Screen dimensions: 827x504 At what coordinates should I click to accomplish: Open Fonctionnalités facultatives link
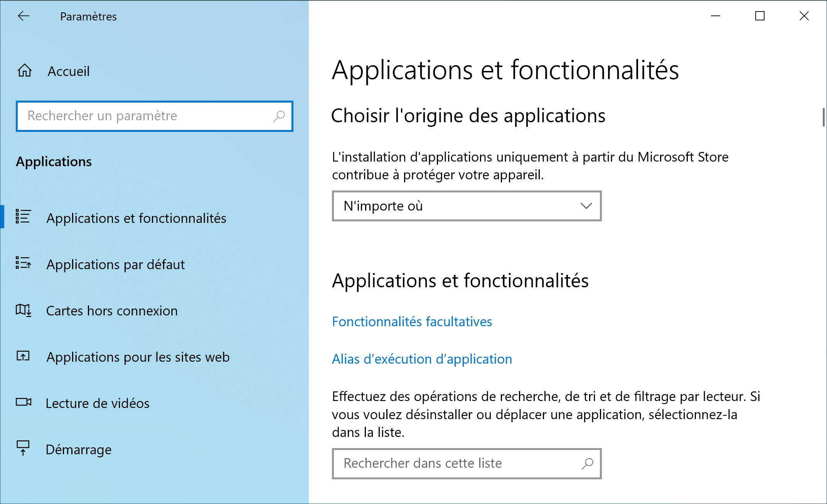tap(412, 322)
